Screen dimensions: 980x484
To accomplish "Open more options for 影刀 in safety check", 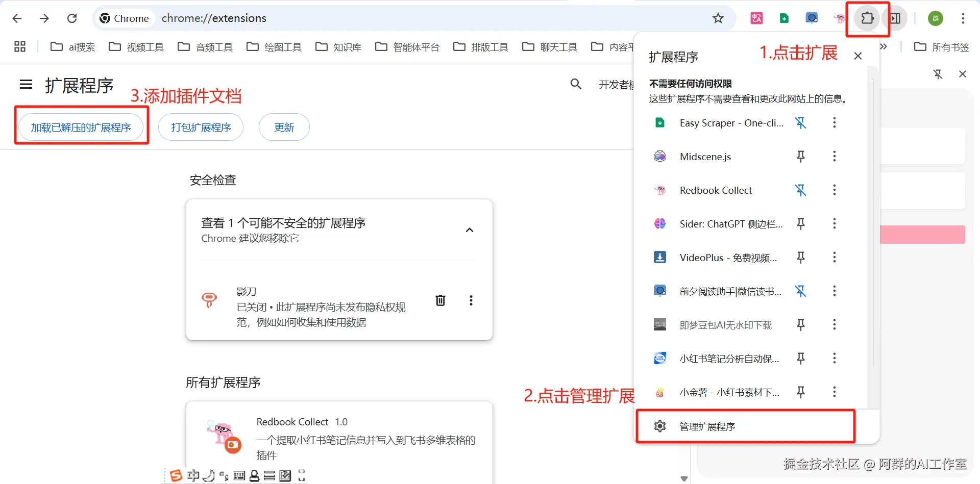I will [x=471, y=300].
